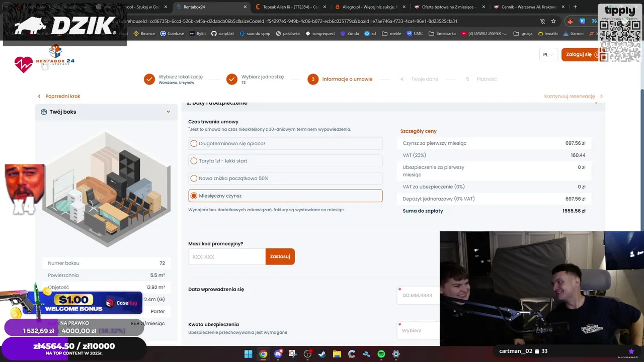644x362 pixels.
Task: Open the ByBit bookmark
Action: (197, 33)
